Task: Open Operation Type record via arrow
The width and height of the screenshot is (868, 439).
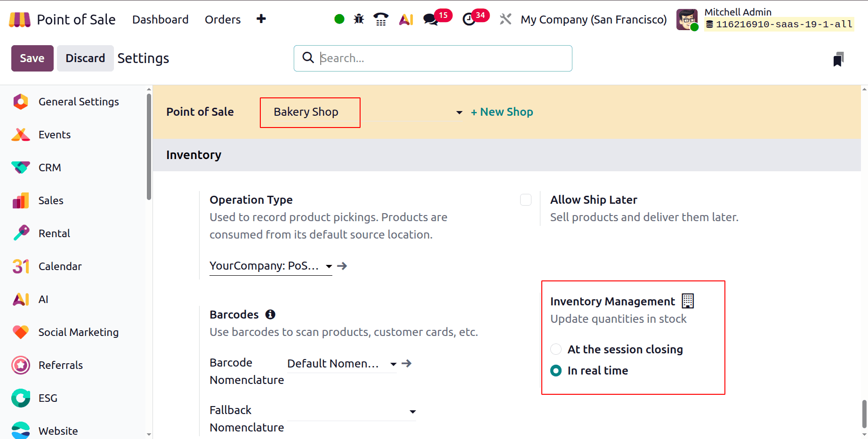Action: (x=342, y=266)
